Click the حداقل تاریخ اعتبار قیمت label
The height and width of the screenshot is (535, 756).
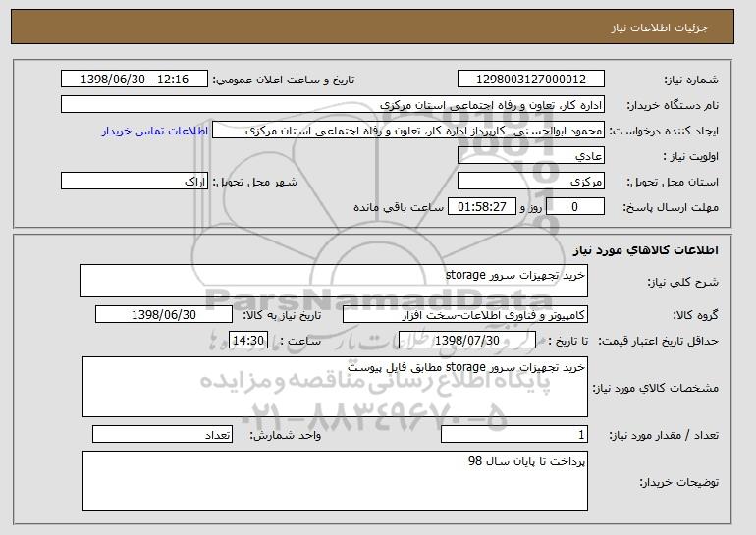pyautogui.click(x=658, y=341)
